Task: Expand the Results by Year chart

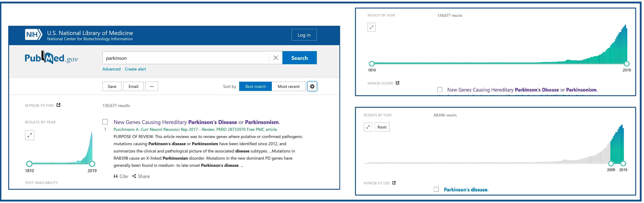Action: coord(30,135)
